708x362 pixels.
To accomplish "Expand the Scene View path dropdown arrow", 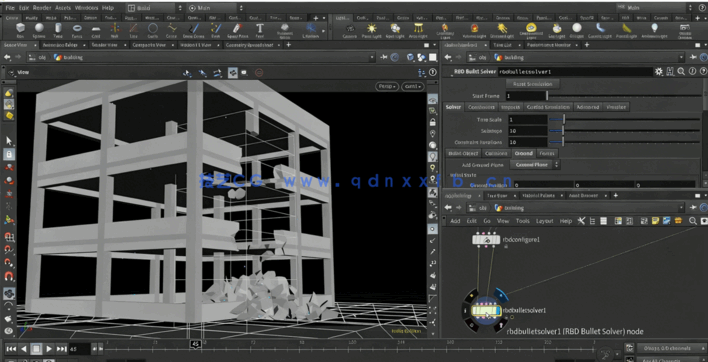I will tap(372, 57).
